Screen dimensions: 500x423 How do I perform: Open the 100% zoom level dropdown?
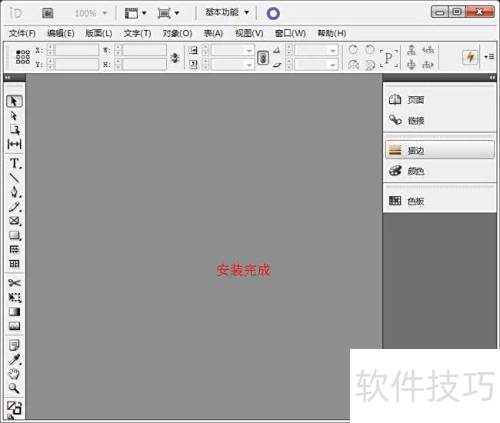tap(91, 13)
